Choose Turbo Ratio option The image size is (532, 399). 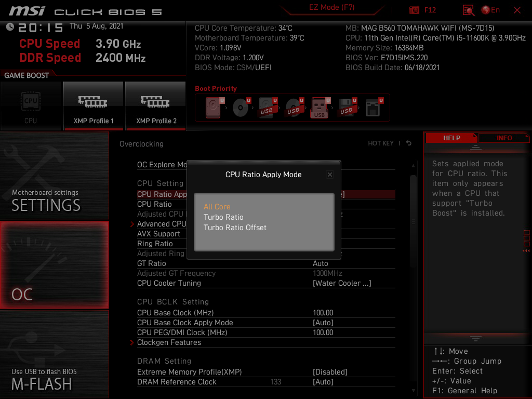pos(223,217)
